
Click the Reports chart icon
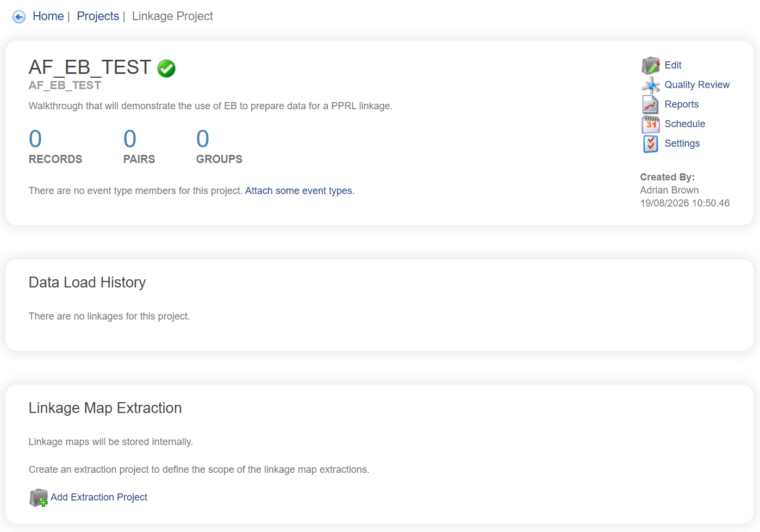tap(650, 105)
